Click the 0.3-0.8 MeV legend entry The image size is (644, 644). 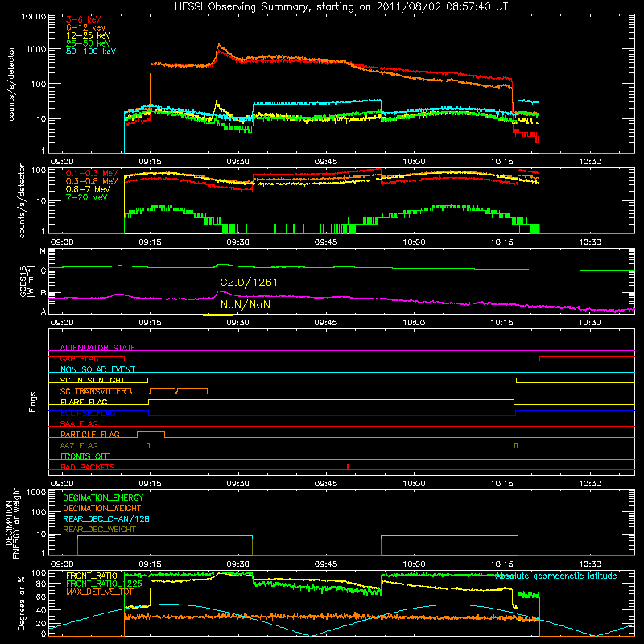tap(92, 181)
